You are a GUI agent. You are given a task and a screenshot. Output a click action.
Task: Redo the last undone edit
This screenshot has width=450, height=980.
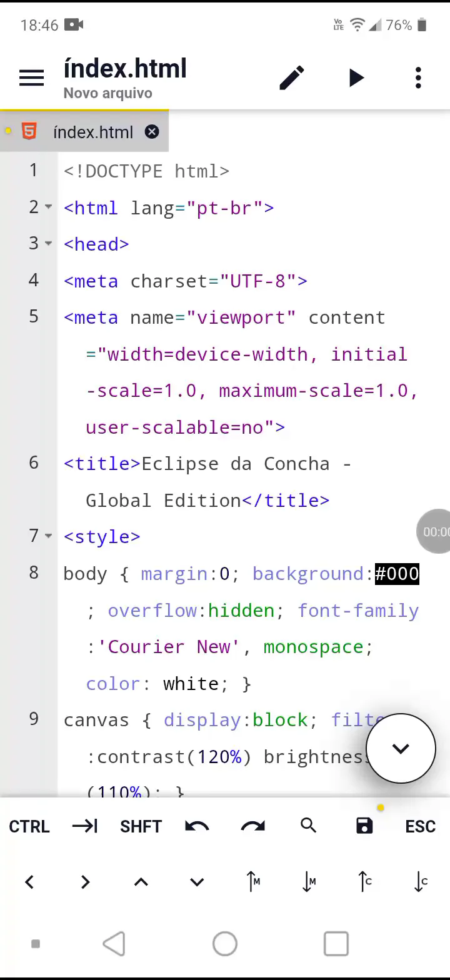click(252, 826)
